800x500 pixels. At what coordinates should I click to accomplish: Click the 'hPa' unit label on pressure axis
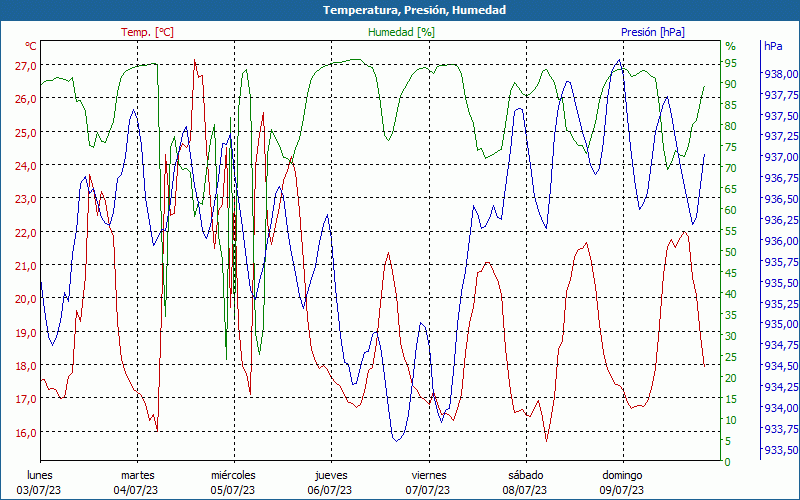point(773,46)
